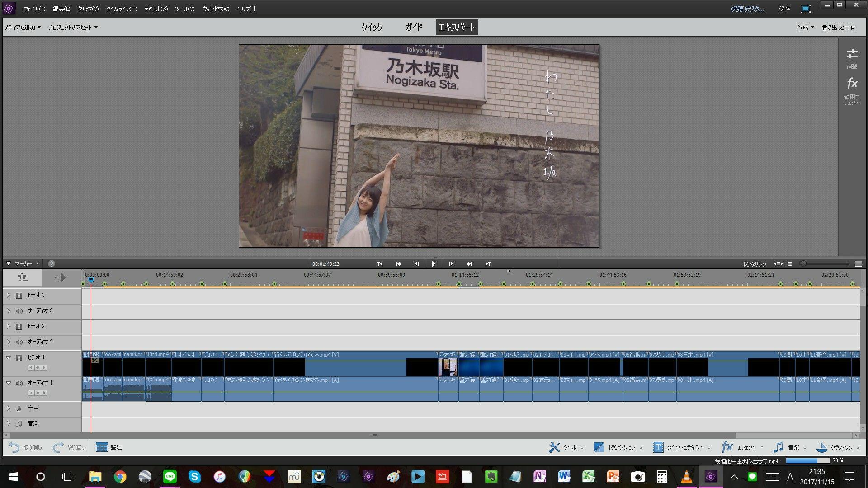Image resolution: width=868 pixels, height=488 pixels.
Task: Expand the ビデオ 3 track
Action: 8,295
